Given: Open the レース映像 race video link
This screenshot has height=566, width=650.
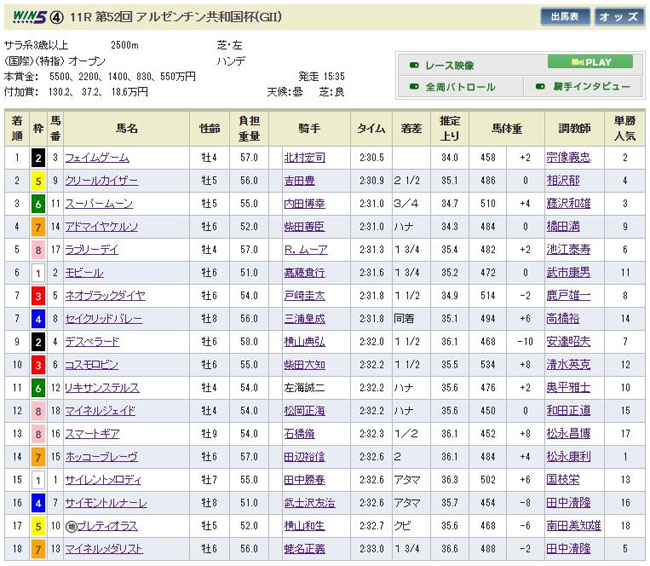Looking at the screenshot, I should click(448, 65).
